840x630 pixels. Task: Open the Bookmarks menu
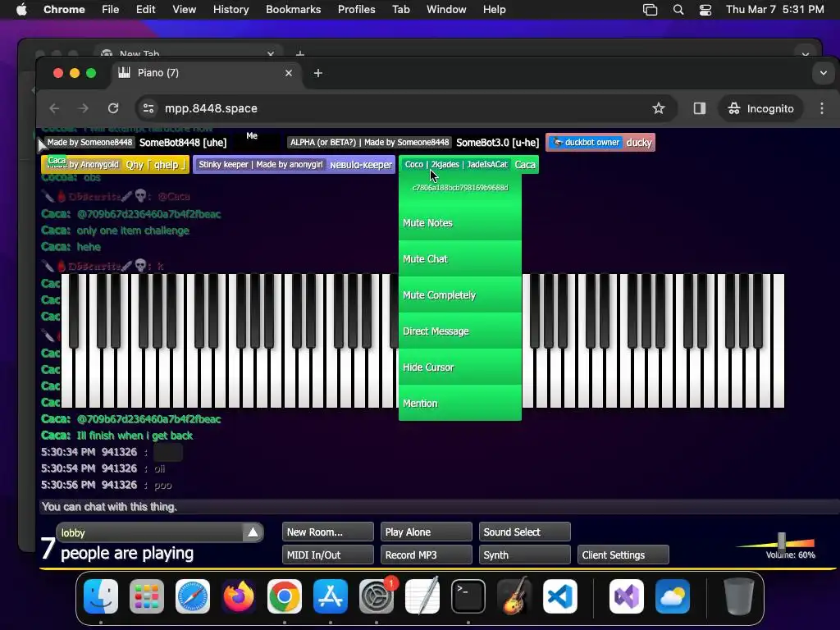(294, 10)
